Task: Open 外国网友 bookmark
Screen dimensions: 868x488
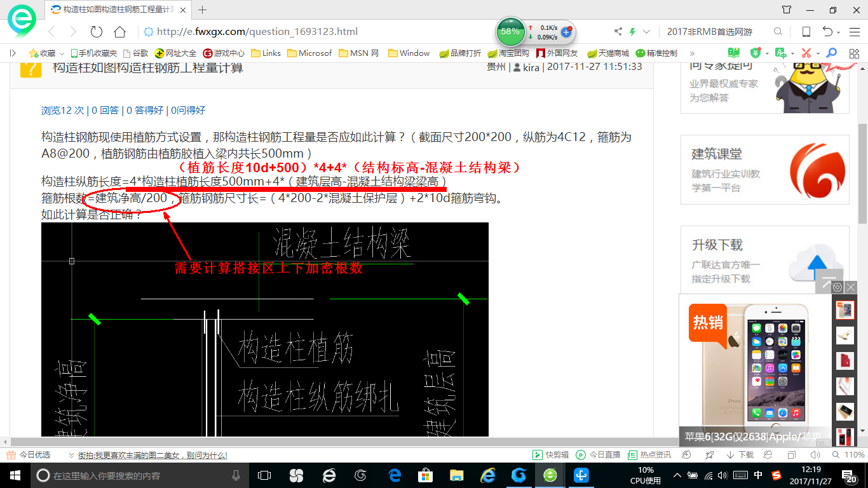Action: point(557,53)
